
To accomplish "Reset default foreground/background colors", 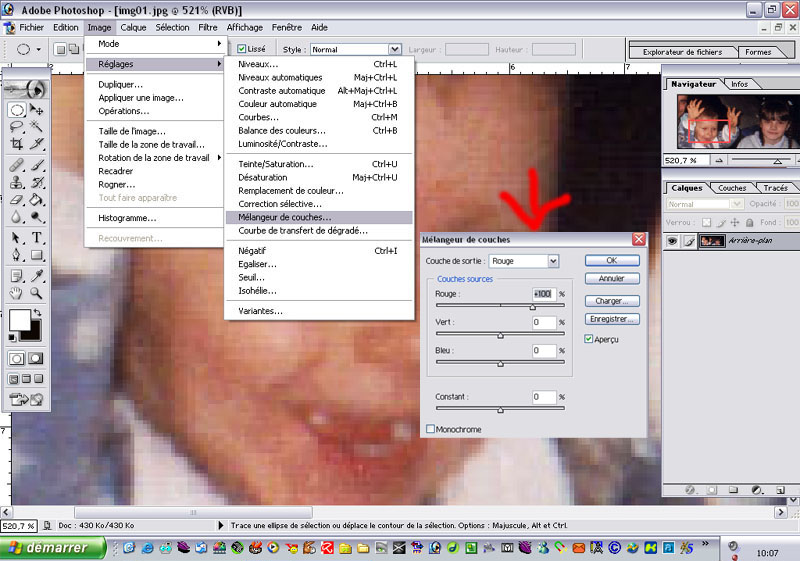I will point(12,337).
